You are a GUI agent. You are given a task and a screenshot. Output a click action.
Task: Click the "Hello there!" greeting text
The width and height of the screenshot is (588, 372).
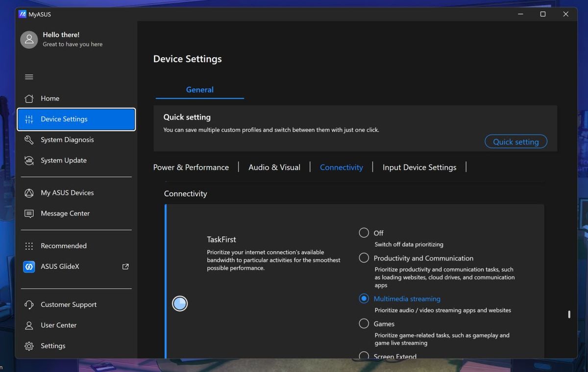click(x=61, y=35)
